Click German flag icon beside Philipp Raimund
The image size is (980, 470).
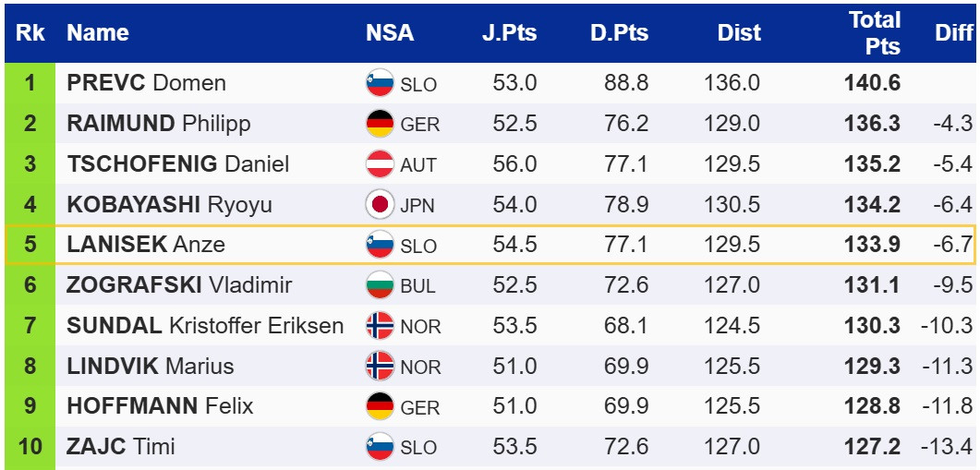tap(380, 124)
